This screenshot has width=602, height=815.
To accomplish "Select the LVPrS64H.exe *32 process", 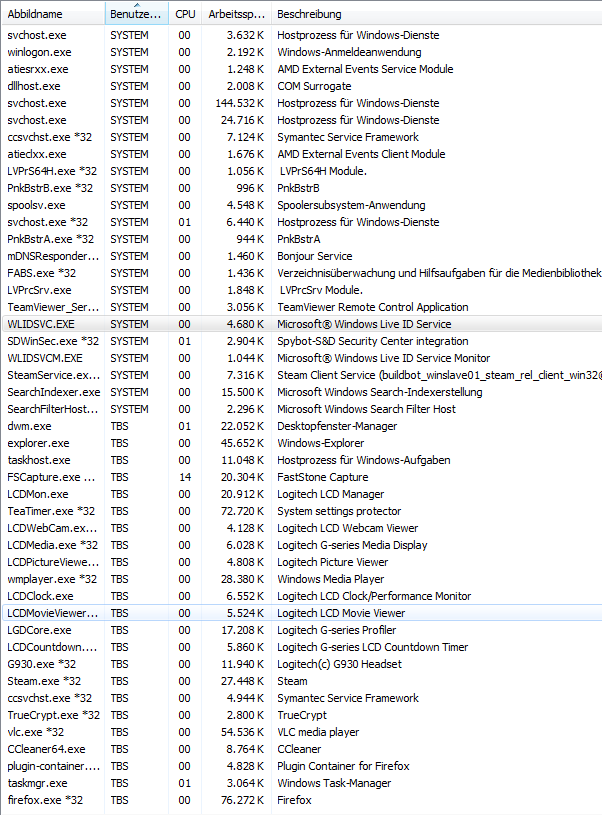I will tap(302, 171).
